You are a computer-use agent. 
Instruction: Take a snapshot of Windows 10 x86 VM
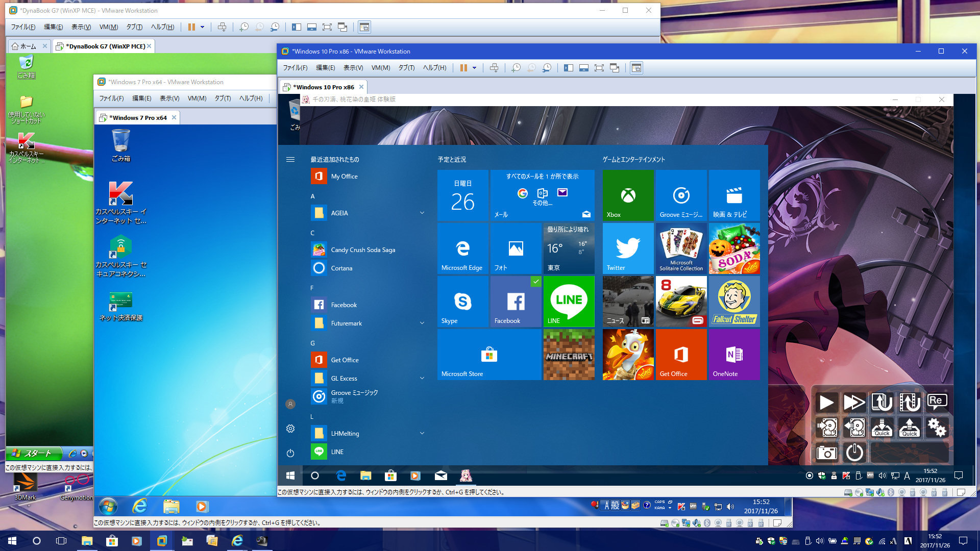[x=516, y=68]
